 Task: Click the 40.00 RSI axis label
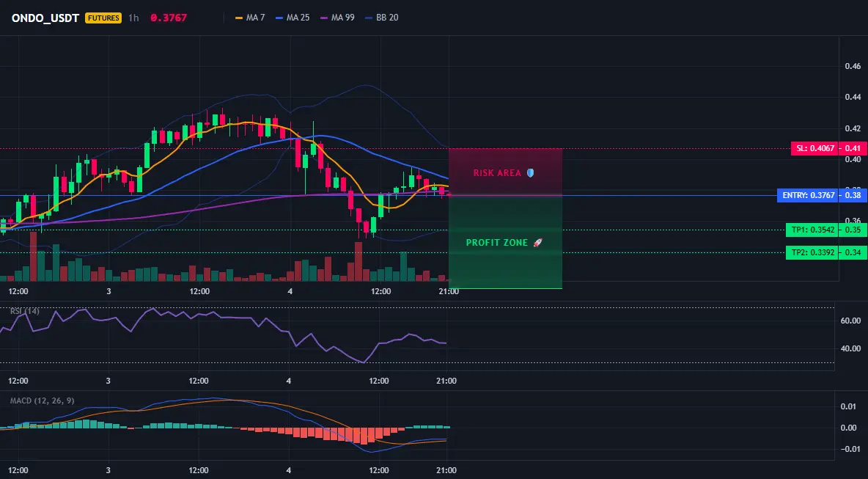click(x=850, y=348)
